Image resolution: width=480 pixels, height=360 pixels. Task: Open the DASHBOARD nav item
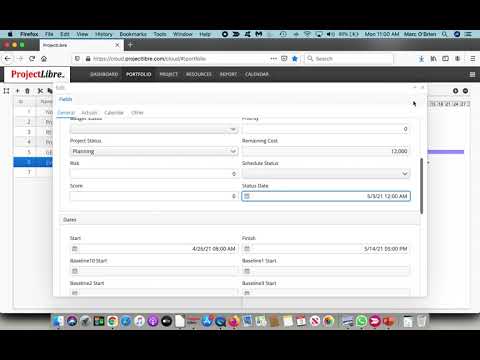point(104,74)
